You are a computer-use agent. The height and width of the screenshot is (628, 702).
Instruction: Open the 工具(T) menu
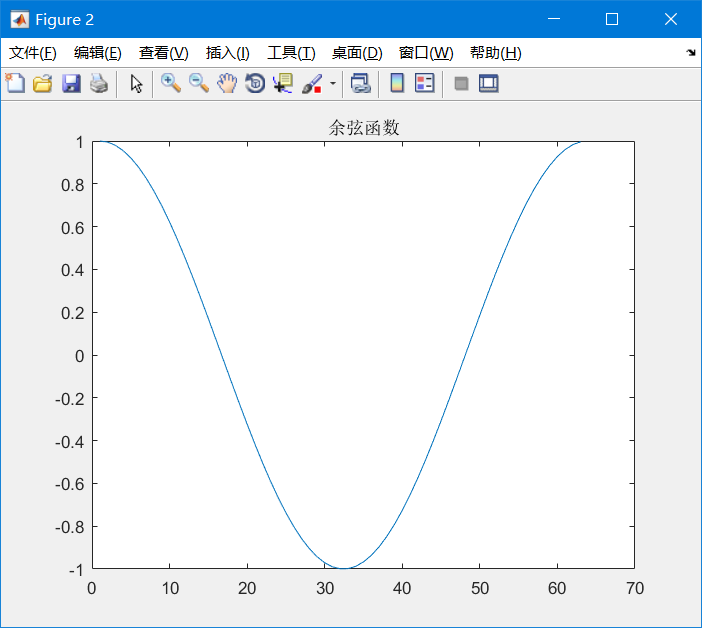tap(291, 53)
